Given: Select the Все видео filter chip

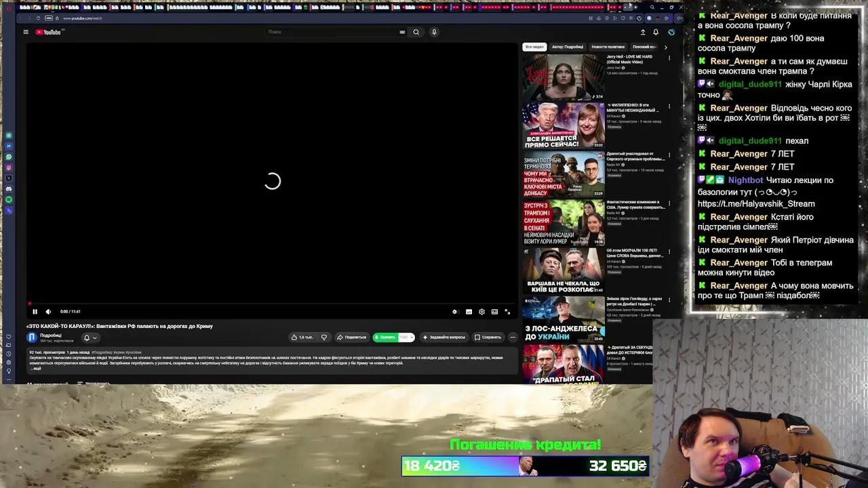Looking at the screenshot, I should coord(534,47).
